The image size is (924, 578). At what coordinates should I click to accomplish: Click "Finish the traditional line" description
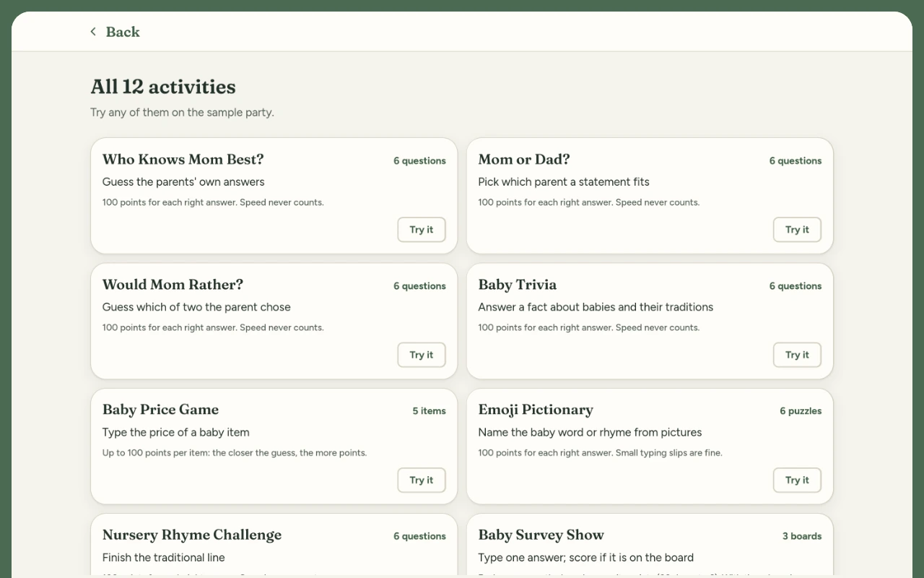click(x=164, y=558)
